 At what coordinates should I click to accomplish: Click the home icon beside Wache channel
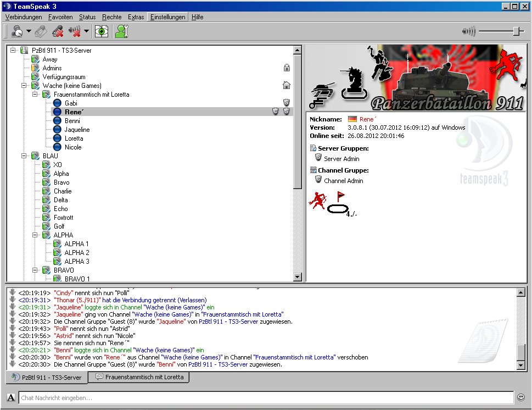tap(286, 86)
